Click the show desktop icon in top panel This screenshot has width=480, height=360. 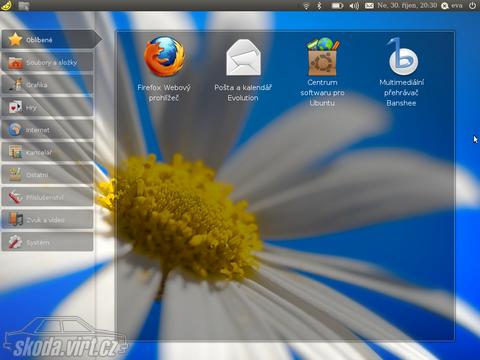point(24,5)
